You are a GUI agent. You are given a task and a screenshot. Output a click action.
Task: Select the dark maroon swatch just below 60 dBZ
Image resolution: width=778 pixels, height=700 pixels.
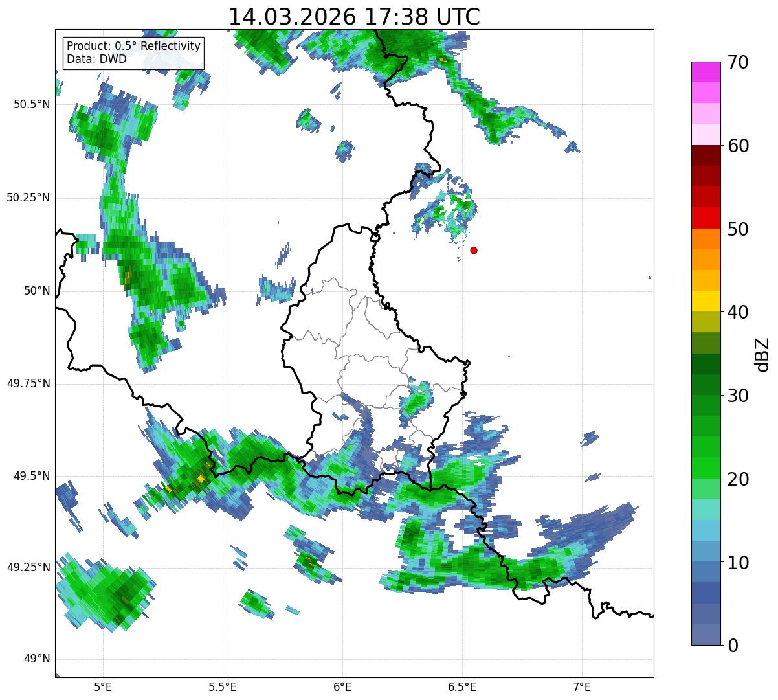point(706,155)
